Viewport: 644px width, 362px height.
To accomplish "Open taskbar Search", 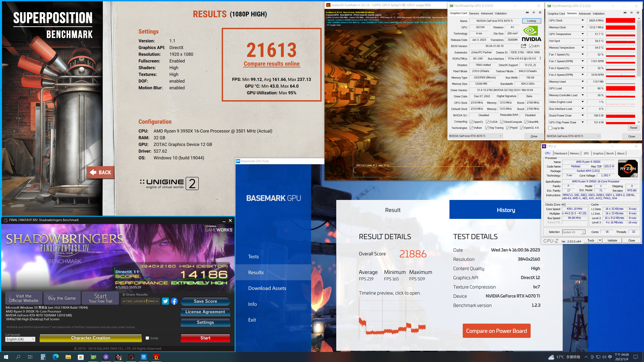I will pos(18,357).
